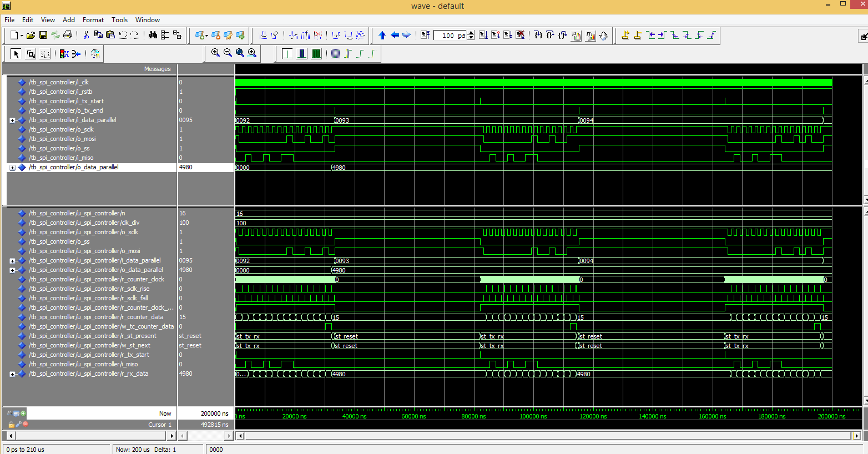
Task: Delete cursor with the yellow minus icon
Action: coord(638,35)
